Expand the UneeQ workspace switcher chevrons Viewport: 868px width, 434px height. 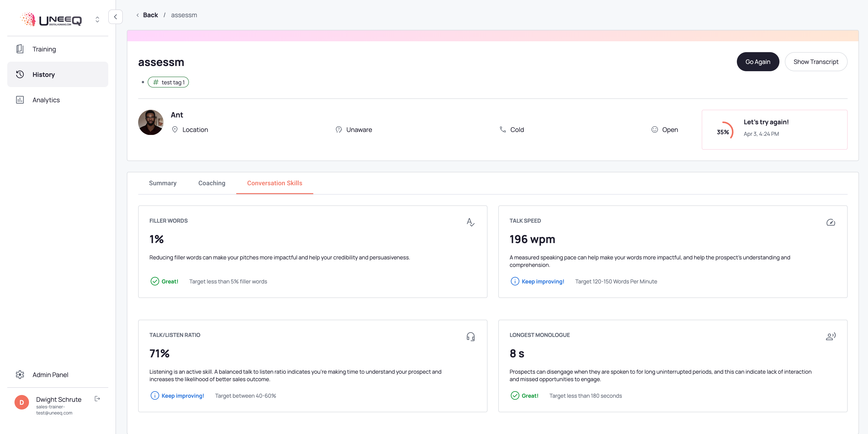coord(97,20)
